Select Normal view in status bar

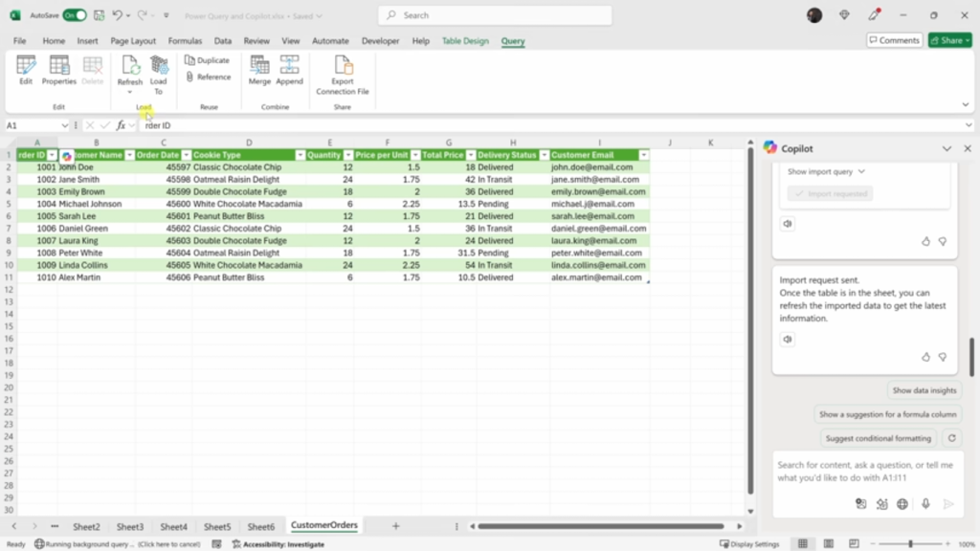(803, 543)
